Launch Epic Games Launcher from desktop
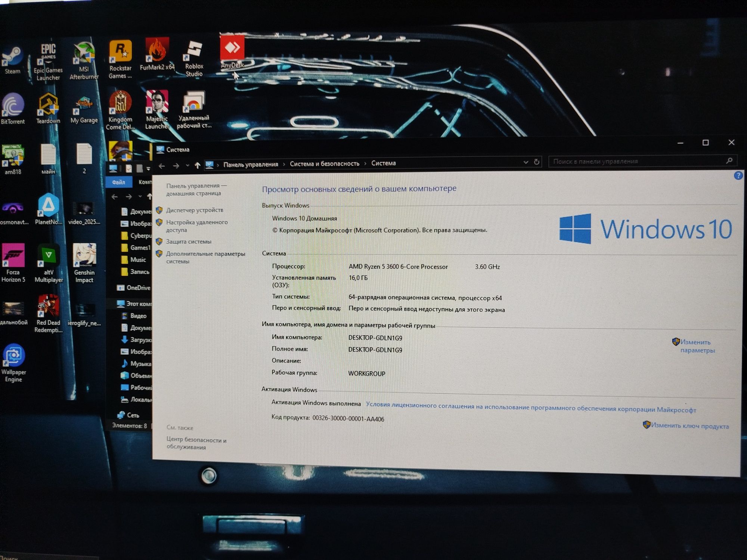The width and height of the screenshot is (747, 560). [x=48, y=62]
